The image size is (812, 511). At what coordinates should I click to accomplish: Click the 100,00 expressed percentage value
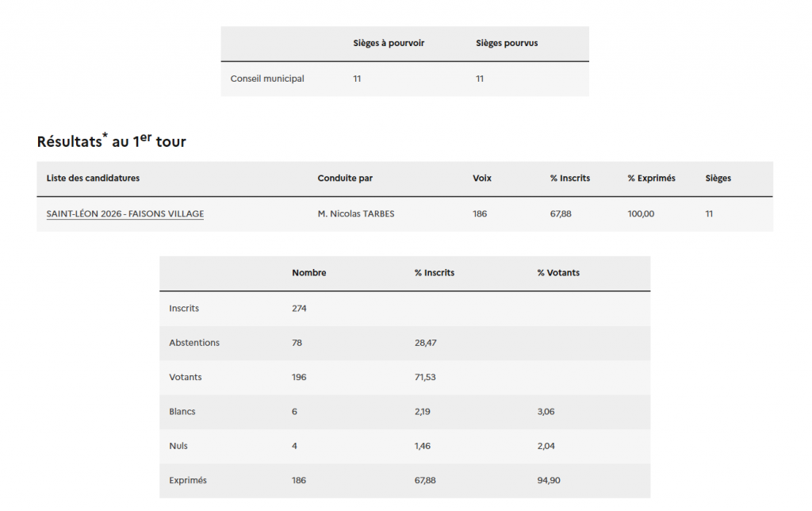point(641,214)
